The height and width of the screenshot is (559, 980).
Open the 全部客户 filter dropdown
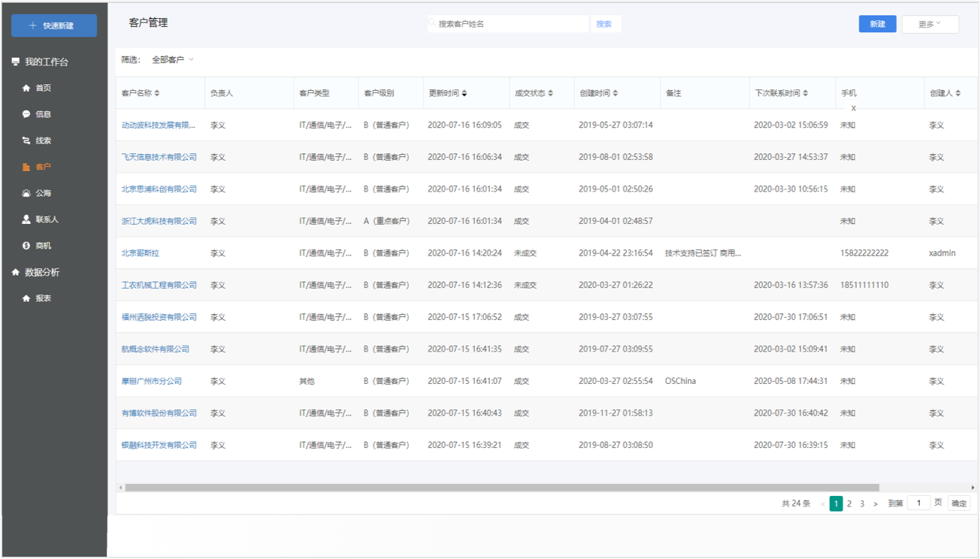[173, 59]
